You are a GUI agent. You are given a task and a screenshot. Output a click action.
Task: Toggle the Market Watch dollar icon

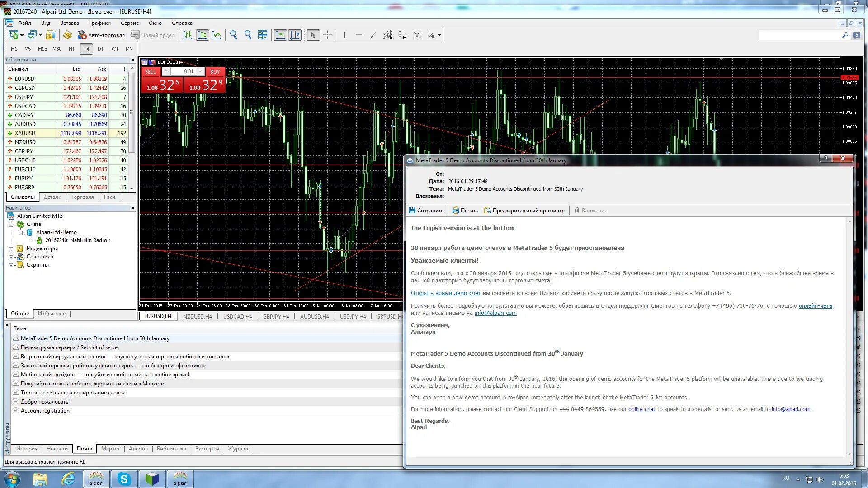point(51,35)
